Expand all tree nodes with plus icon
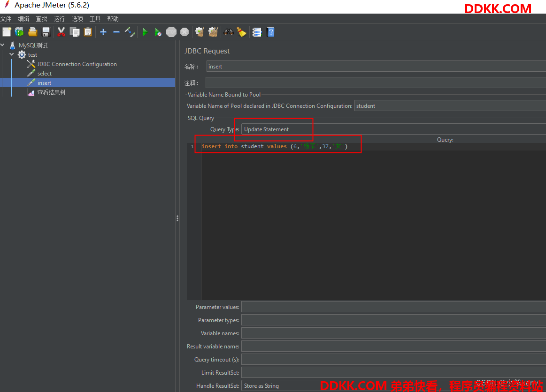 click(103, 32)
